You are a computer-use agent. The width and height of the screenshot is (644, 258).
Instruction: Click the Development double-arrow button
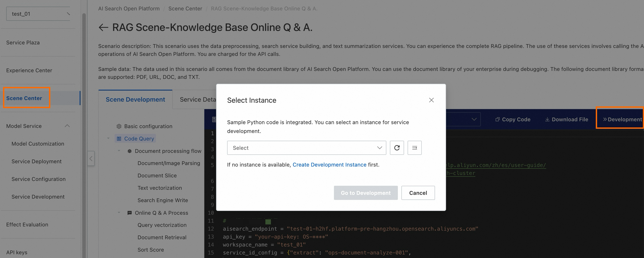coord(622,119)
